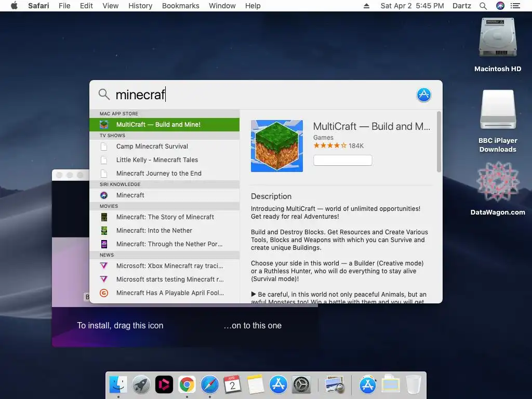Click the Spotlight magnifier in menu bar
This screenshot has height=399, width=532.
pos(483,6)
